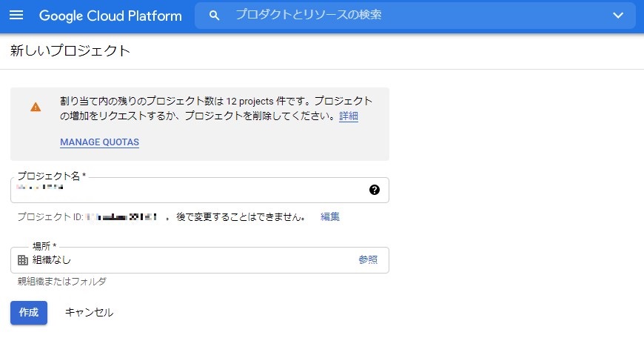
Task: Click the 後で変更することはできません text
Action: pyautogui.click(x=241, y=216)
